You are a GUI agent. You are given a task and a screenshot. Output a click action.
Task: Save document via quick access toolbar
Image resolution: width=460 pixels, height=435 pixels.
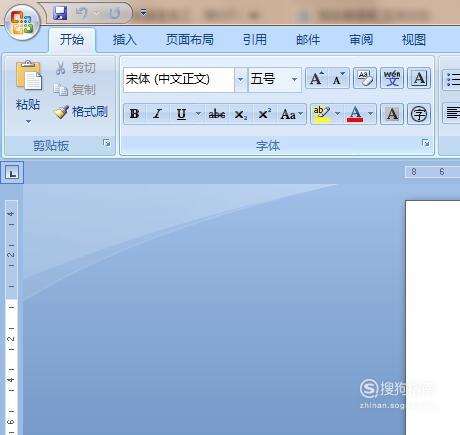pos(60,13)
